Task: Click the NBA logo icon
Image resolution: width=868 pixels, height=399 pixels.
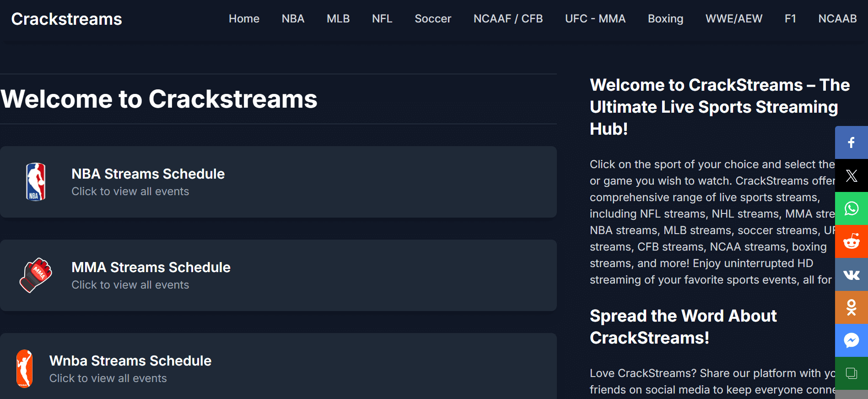Action: pos(36,182)
